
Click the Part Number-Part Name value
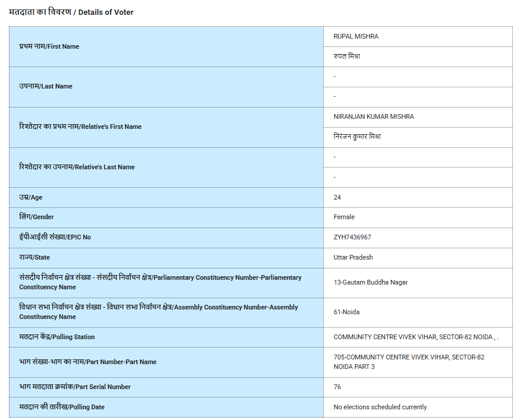coord(409,362)
